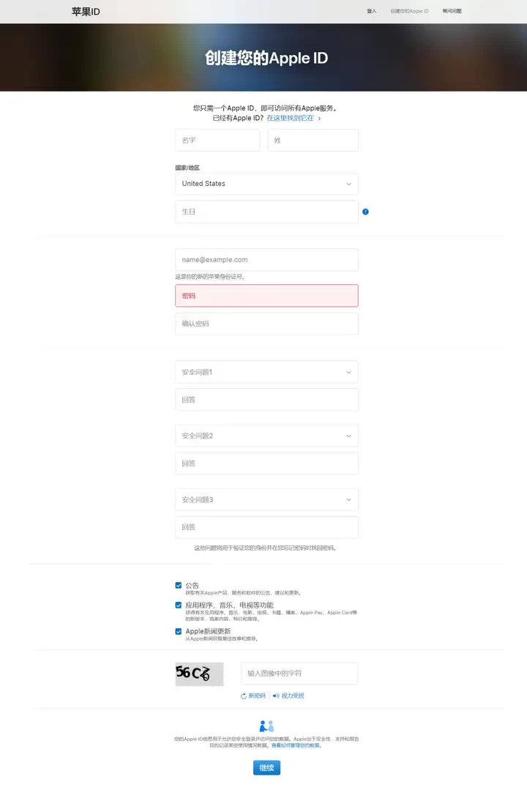
Task: Click the 国家/地区 label text
Action: coord(187,168)
